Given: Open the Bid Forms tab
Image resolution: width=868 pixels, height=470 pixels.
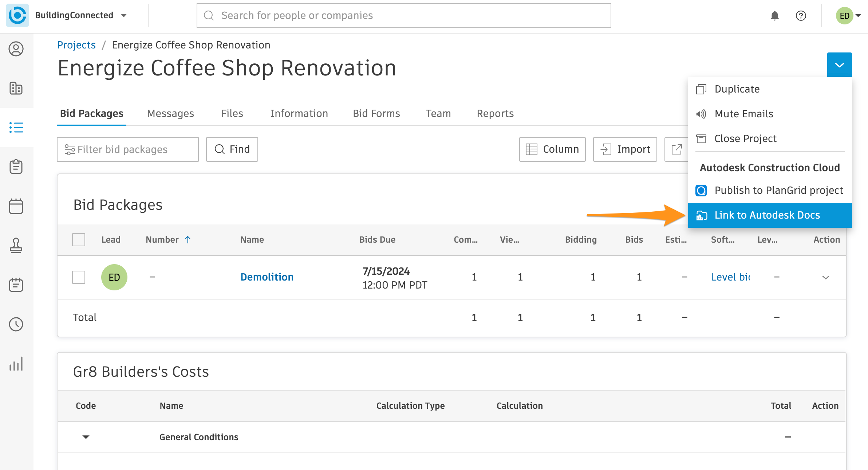Looking at the screenshot, I should 376,113.
